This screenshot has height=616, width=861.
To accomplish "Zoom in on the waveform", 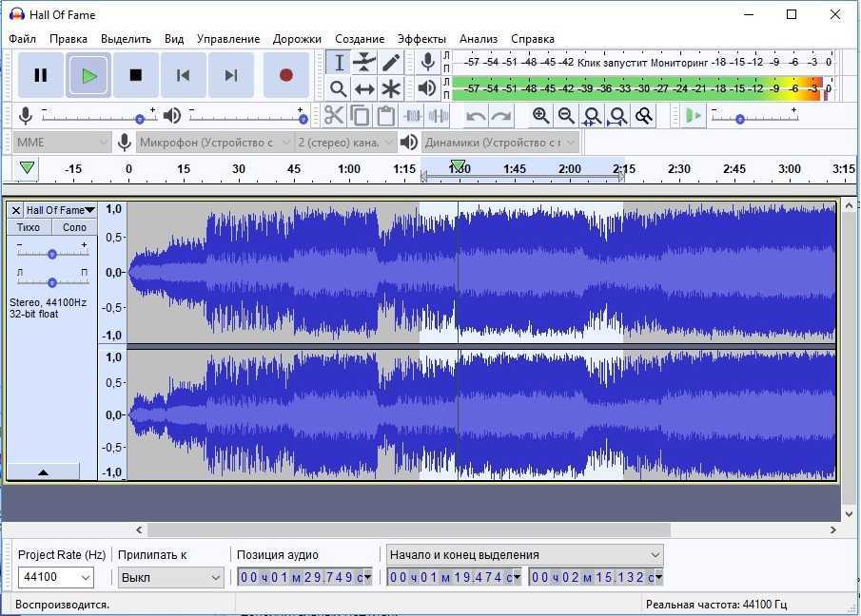I will pyautogui.click(x=541, y=116).
